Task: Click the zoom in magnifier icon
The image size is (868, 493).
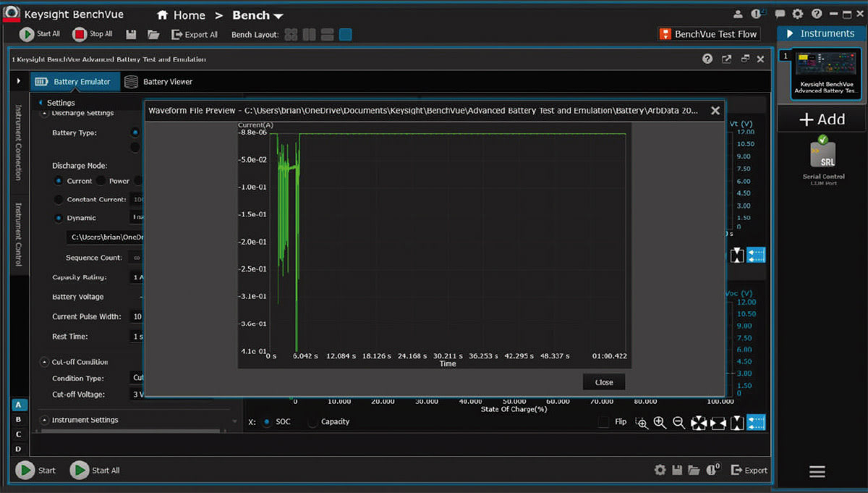Action: click(660, 423)
